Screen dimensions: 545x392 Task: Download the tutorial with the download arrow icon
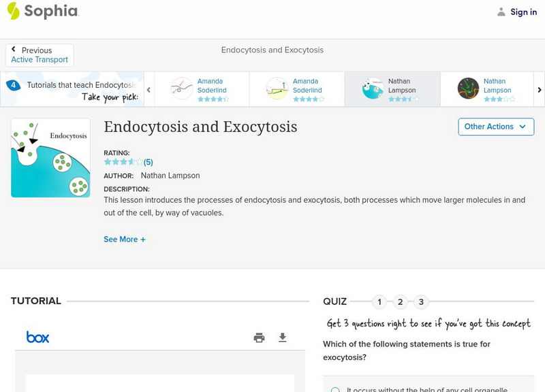click(283, 338)
